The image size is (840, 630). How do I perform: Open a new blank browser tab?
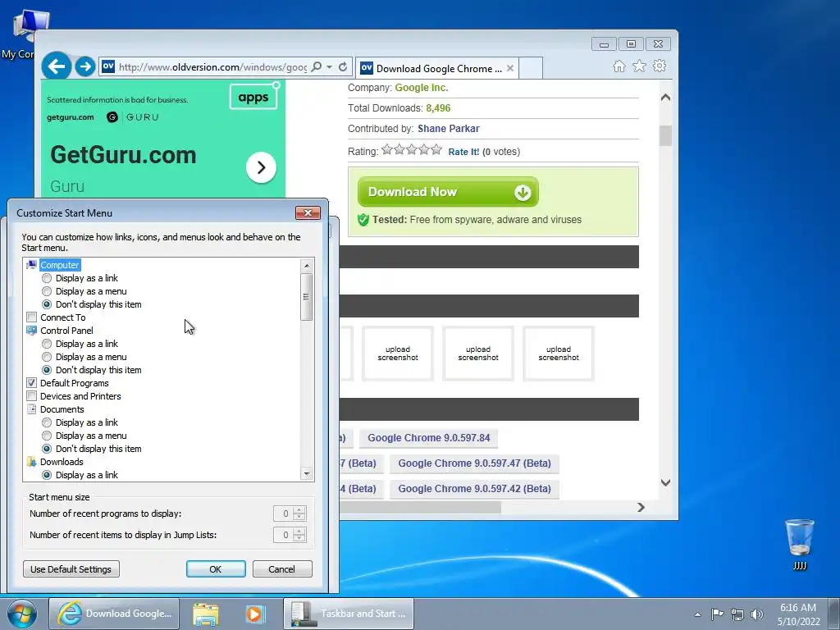531,68
